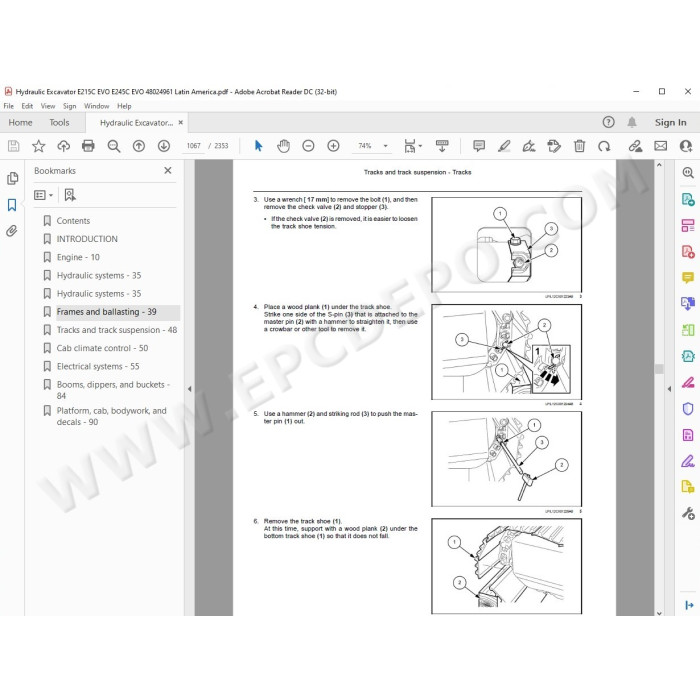Screen dimensions: 700x700
Task: Open page thumbnails panel icon
Action: (12, 179)
